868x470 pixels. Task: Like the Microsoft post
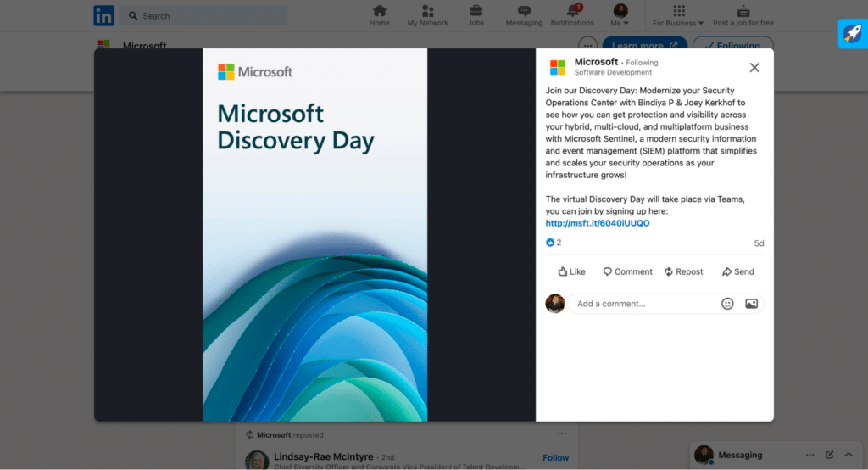571,271
